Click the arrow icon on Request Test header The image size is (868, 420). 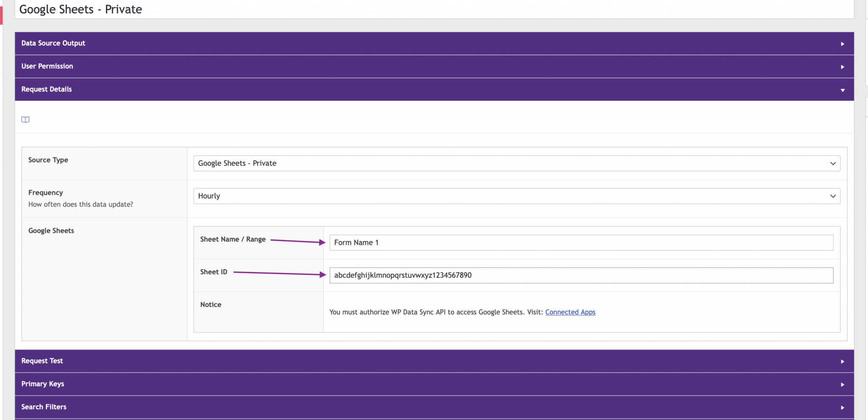[x=842, y=361]
